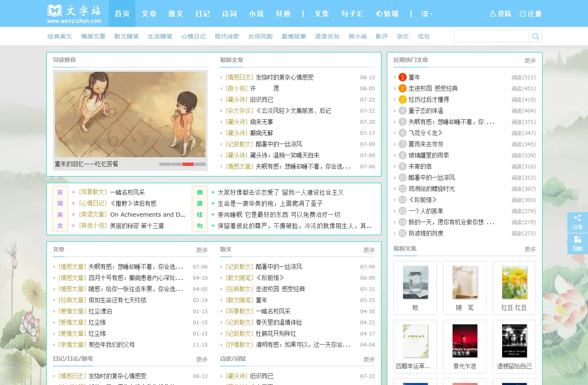
Task: Click the 分享 share sidebar icon
Action: (x=578, y=222)
